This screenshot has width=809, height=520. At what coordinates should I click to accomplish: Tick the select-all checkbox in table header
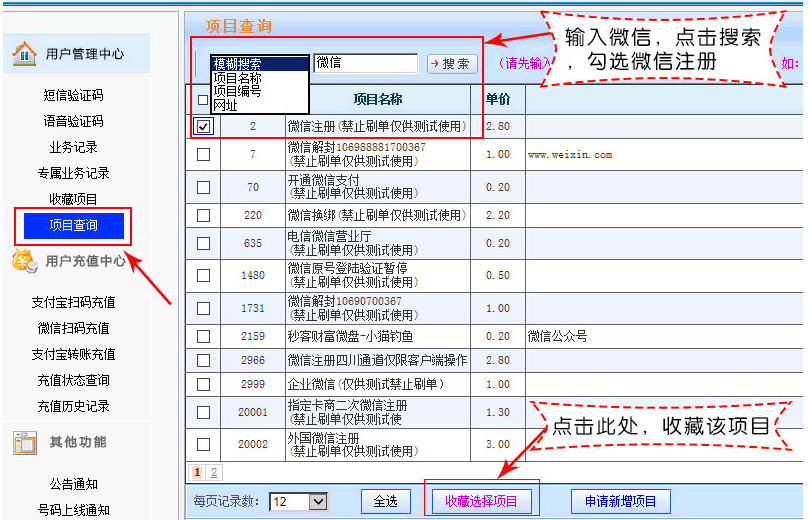coord(203,100)
